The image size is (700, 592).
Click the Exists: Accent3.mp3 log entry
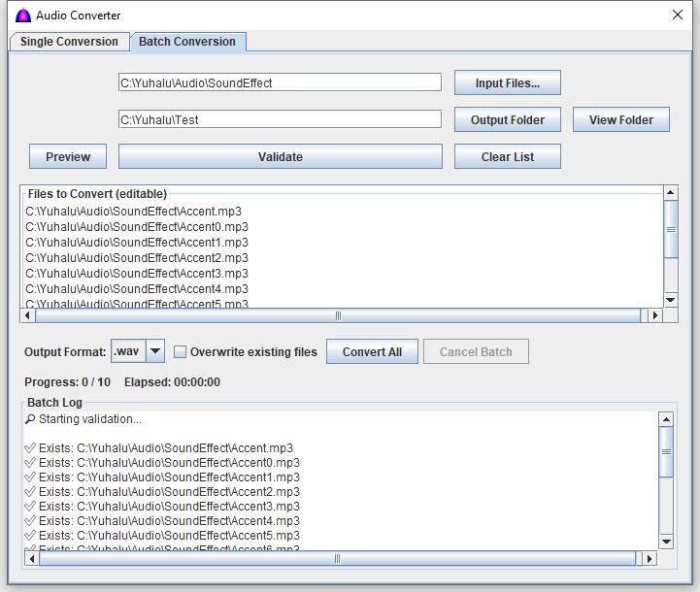pyautogui.click(x=162, y=507)
